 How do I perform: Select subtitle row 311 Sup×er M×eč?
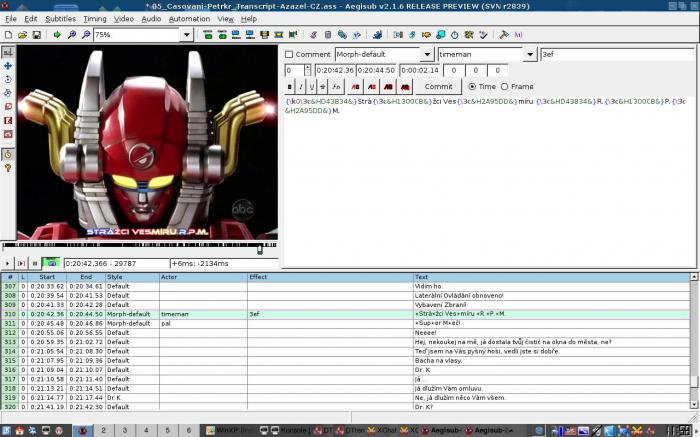346,323
